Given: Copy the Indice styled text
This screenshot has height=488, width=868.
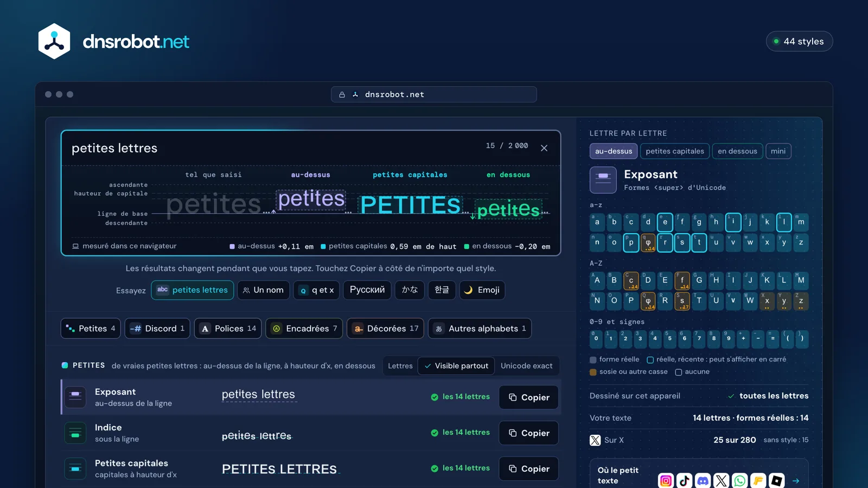Looking at the screenshot, I should (528, 433).
